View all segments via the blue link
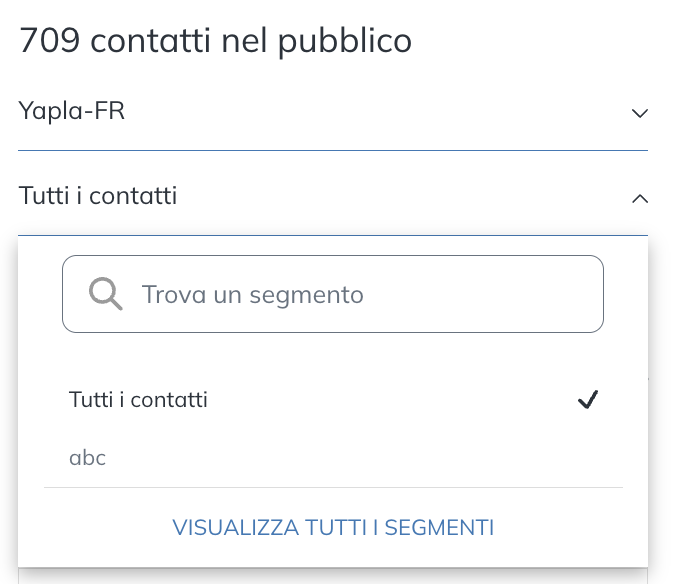Screen dimensions: 676x584 point(333,528)
